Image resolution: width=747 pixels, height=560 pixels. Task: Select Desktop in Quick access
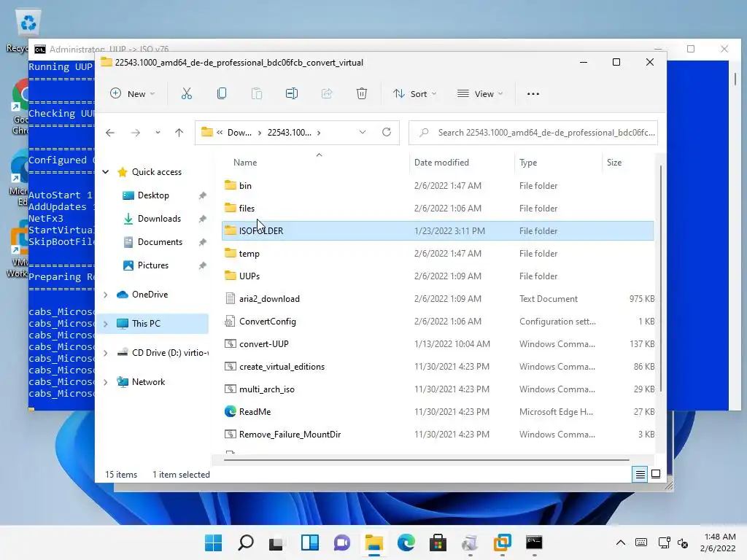[x=153, y=195]
